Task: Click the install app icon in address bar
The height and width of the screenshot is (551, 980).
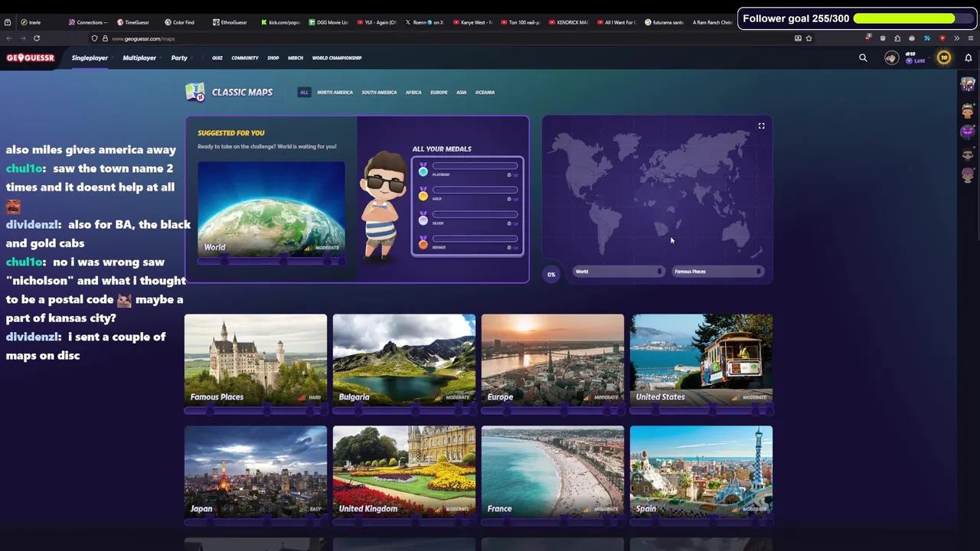Action: (798, 38)
